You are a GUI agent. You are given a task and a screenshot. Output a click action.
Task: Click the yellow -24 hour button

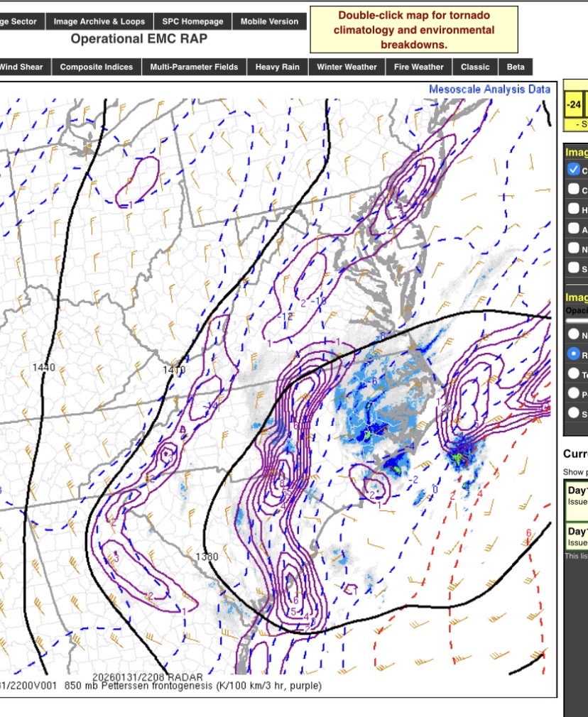tap(574, 105)
